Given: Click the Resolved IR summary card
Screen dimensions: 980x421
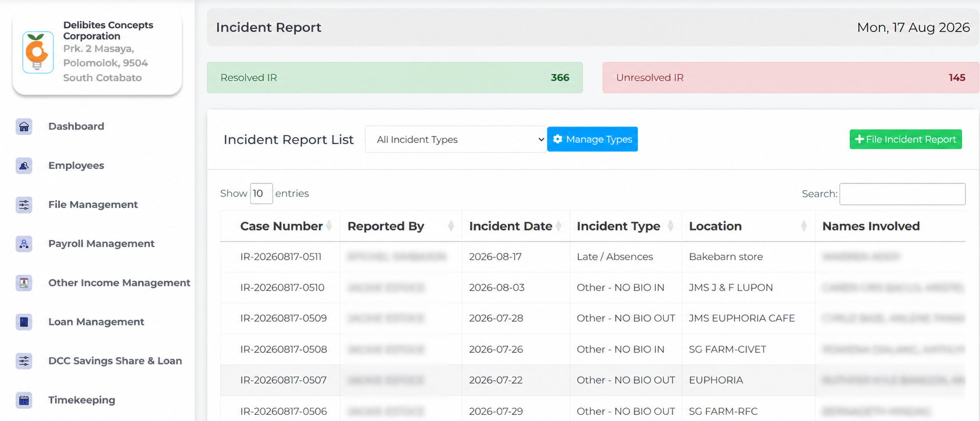Looking at the screenshot, I should click(395, 77).
